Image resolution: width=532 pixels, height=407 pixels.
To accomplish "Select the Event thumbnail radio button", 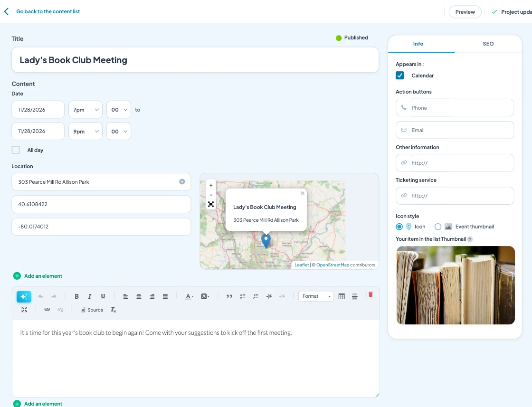I will (x=438, y=227).
